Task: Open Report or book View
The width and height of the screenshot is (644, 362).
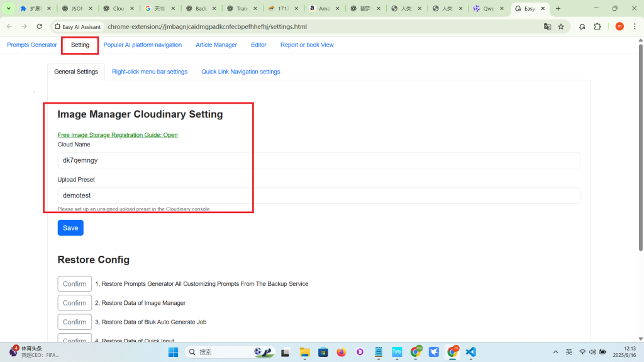Action: 307,45
